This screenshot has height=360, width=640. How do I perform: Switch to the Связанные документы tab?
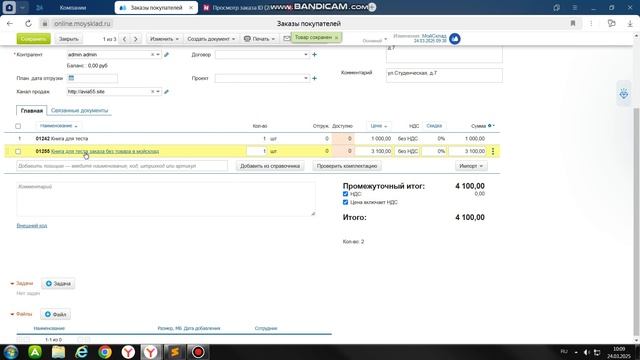80,111
